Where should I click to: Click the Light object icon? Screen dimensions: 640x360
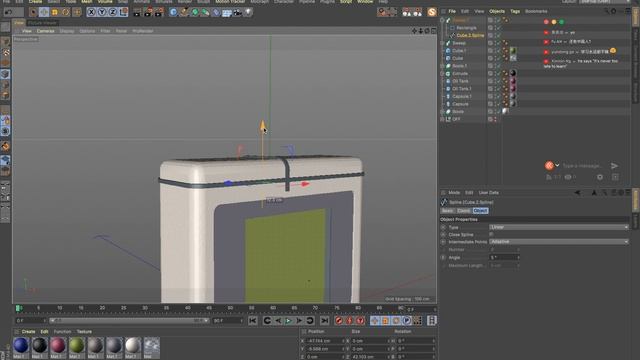pos(248,12)
